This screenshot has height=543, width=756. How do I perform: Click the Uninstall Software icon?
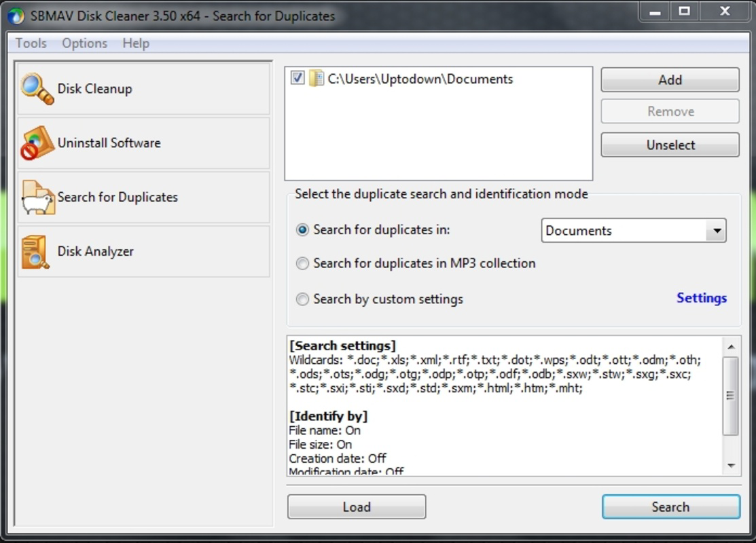coord(37,143)
